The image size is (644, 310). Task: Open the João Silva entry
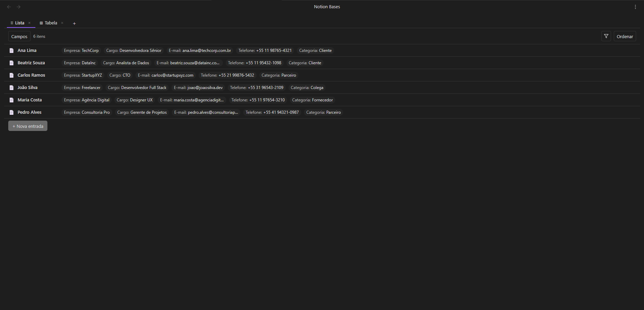click(27, 87)
